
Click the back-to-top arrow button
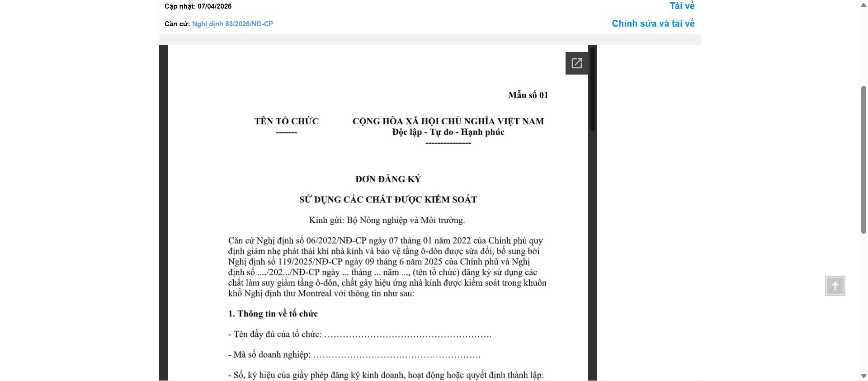pyautogui.click(x=835, y=286)
